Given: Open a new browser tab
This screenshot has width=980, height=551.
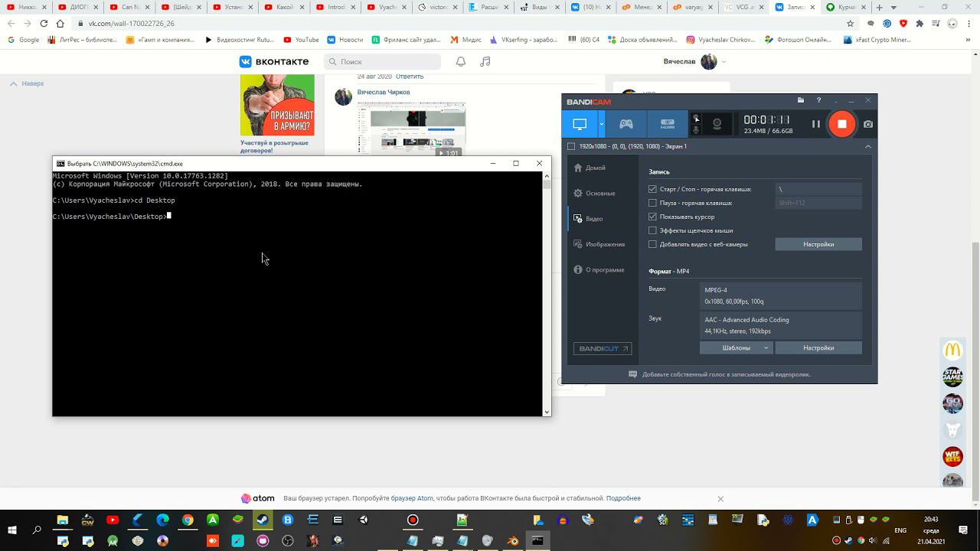Looking at the screenshot, I should (878, 7).
